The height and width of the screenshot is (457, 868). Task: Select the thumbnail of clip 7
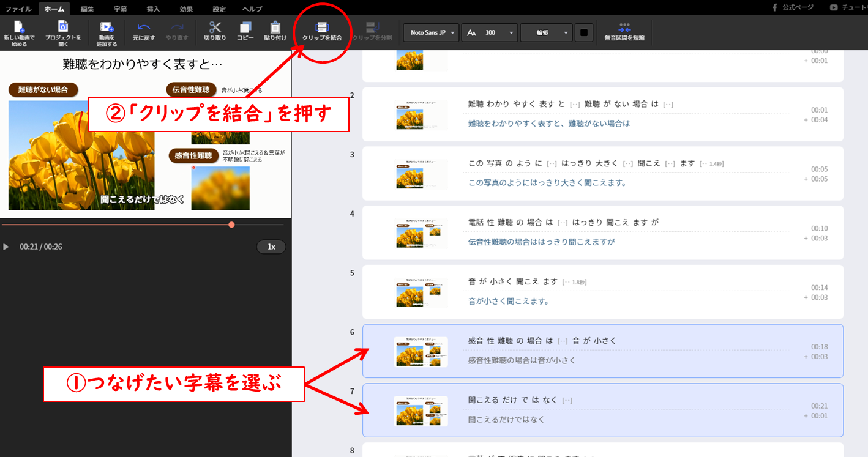(x=421, y=411)
